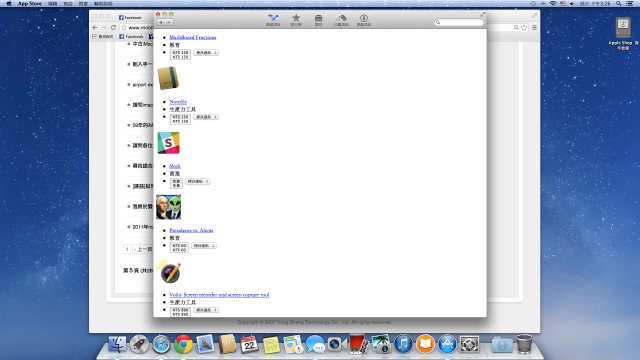Click the Voila pencil lens app icon
Image resolution: width=640 pixels, height=360 pixels.
(169, 271)
